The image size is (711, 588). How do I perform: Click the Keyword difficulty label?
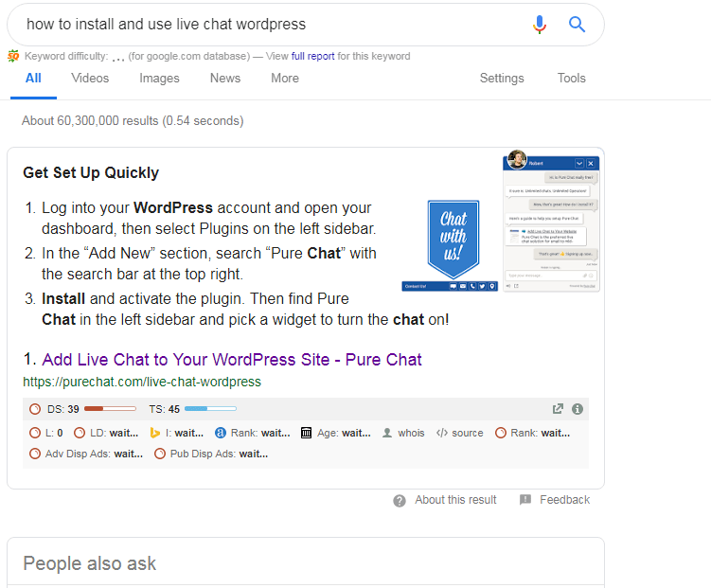click(66, 56)
